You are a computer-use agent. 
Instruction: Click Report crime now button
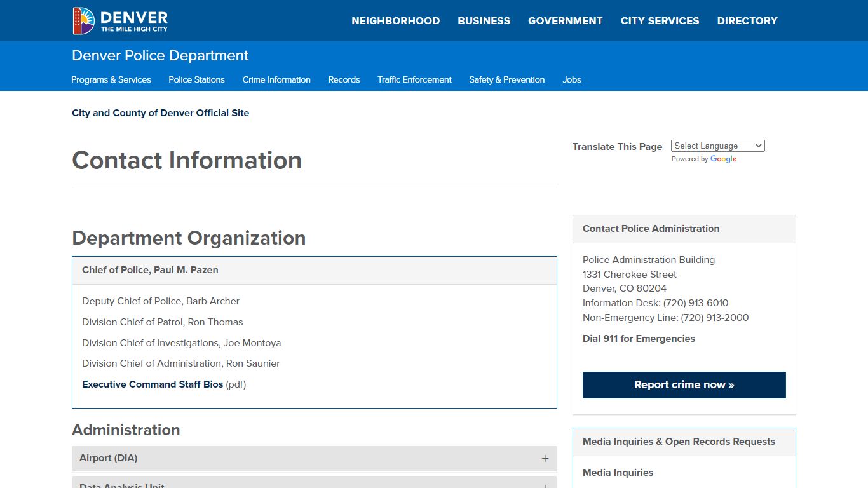click(x=684, y=385)
